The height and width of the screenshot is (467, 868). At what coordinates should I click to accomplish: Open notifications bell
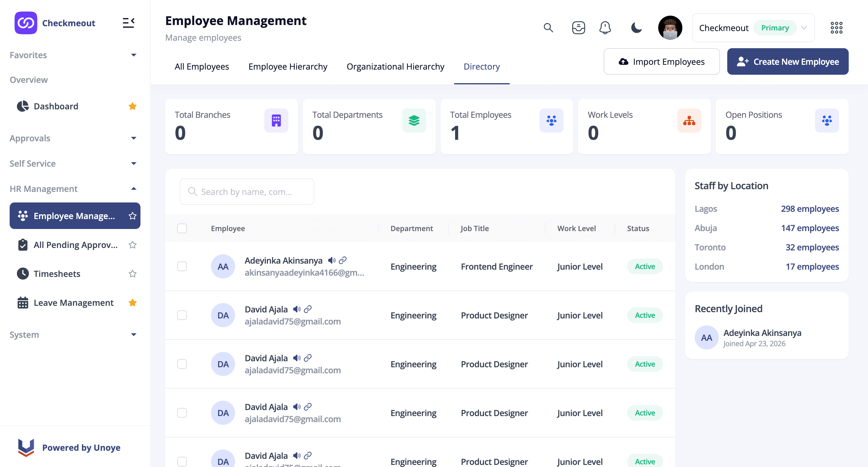tap(605, 28)
